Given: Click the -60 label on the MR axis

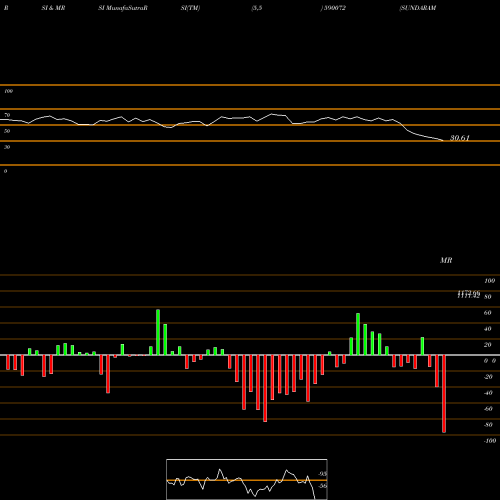Looking at the screenshot, I should (x=488, y=409).
